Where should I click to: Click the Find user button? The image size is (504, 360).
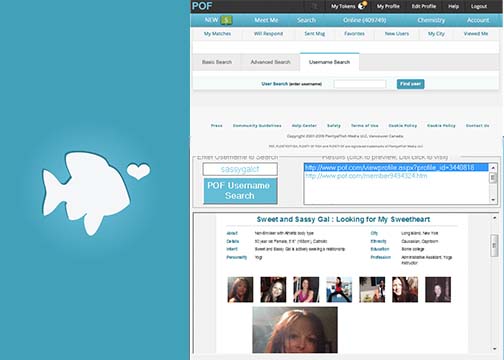click(410, 84)
